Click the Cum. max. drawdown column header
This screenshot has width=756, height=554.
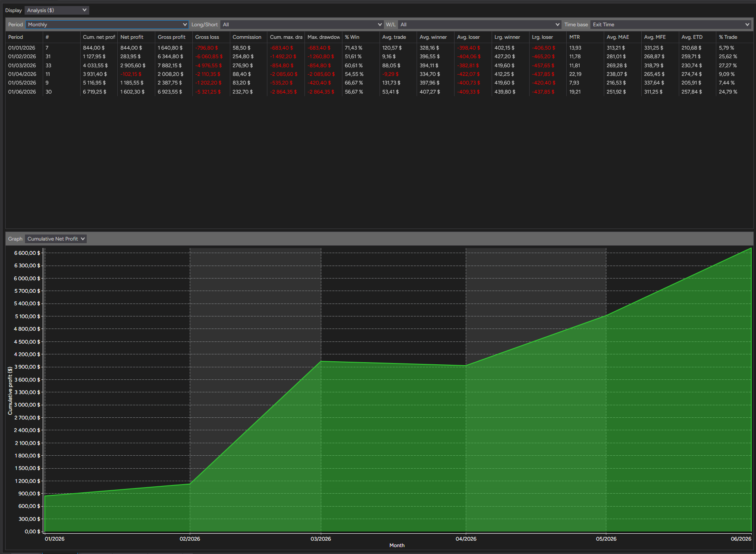pos(286,37)
